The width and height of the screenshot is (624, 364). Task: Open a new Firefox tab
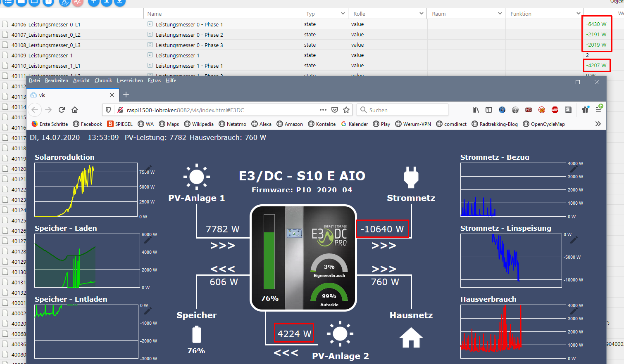tap(126, 95)
